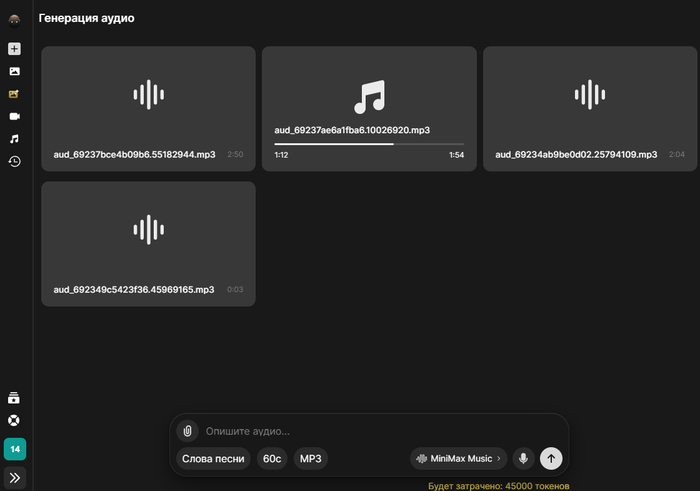Image resolution: width=700 pixels, height=491 pixels.
Task: Attach a file with the paperclip icon
Action: pos(187,430)
